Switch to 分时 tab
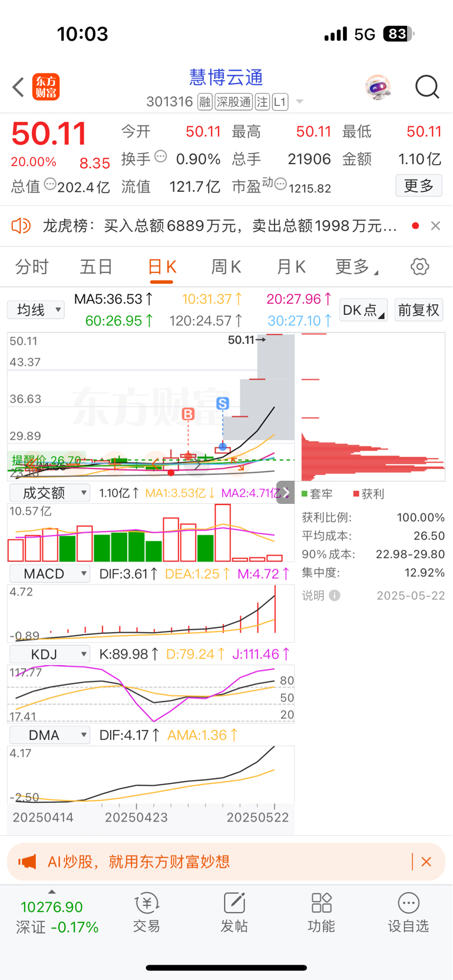 pyautogui.click(x=32, y=267)
